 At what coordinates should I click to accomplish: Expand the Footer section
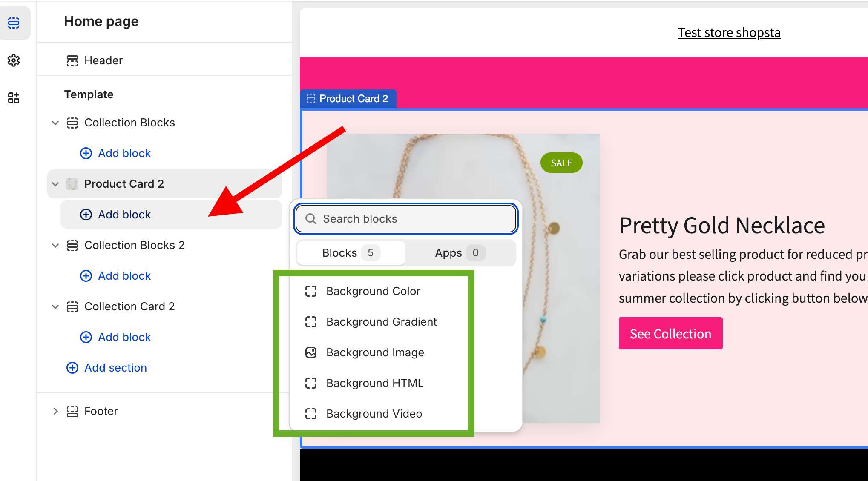pyautogui.click(x=54, y=410)
